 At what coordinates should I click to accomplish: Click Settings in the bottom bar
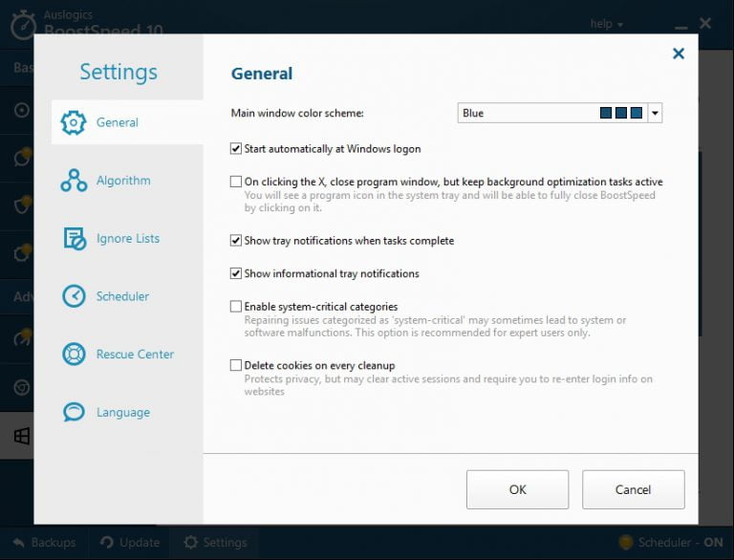tap(215, 542)
